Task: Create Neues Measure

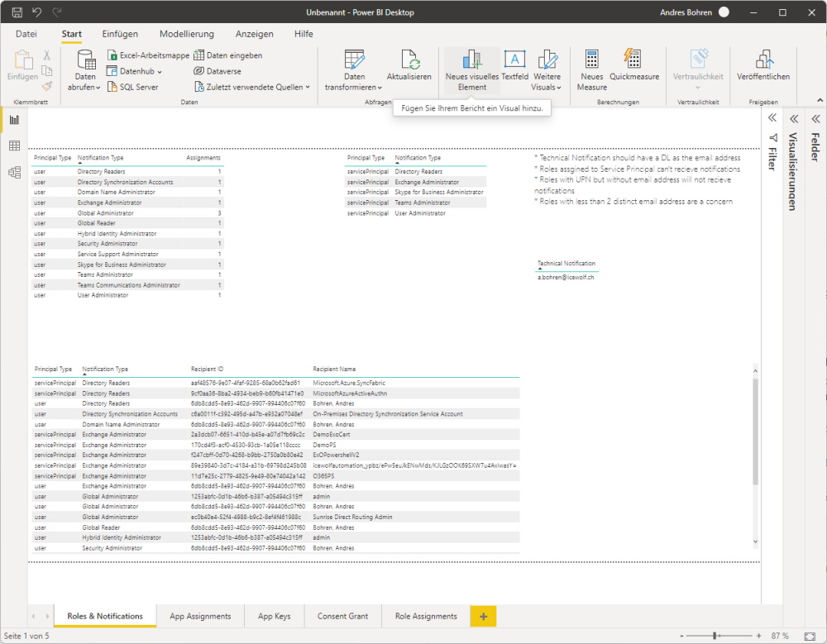Action: pos(592,70)
